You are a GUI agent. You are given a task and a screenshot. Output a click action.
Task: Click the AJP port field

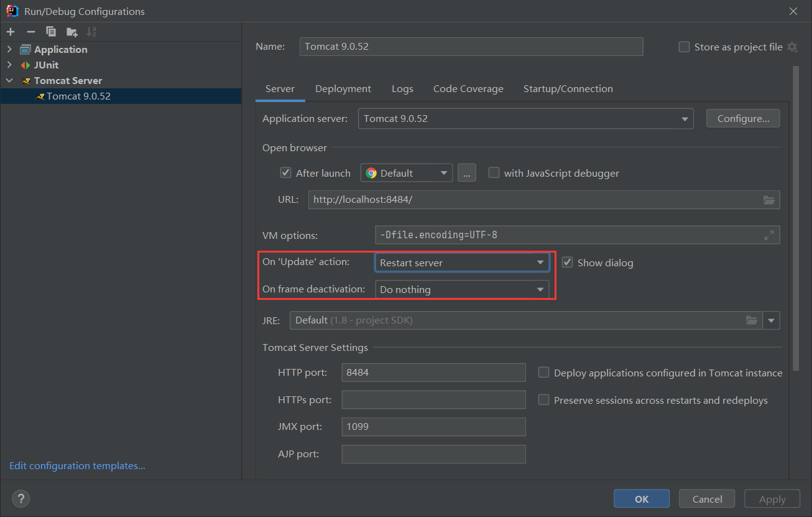[x=434, y=454]
